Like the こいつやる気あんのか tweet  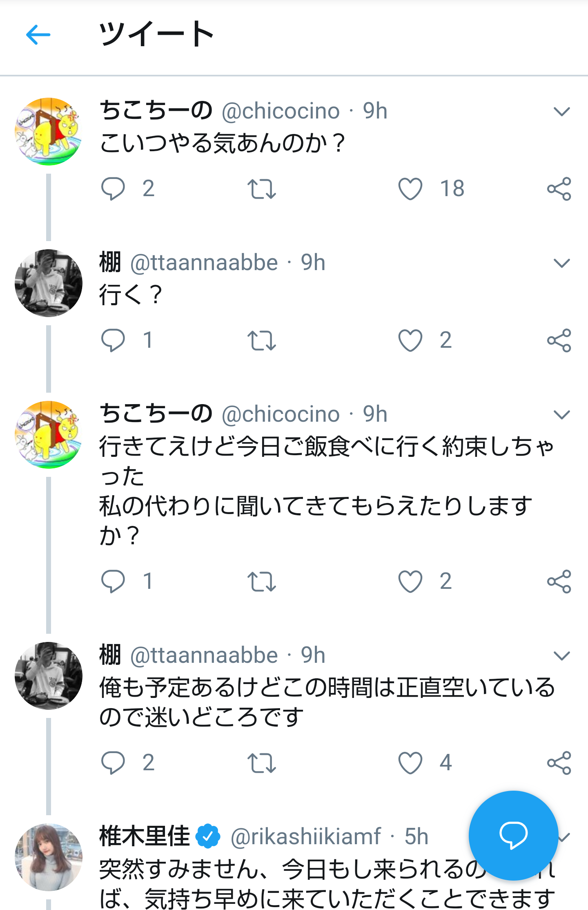(x=410, y=189)
